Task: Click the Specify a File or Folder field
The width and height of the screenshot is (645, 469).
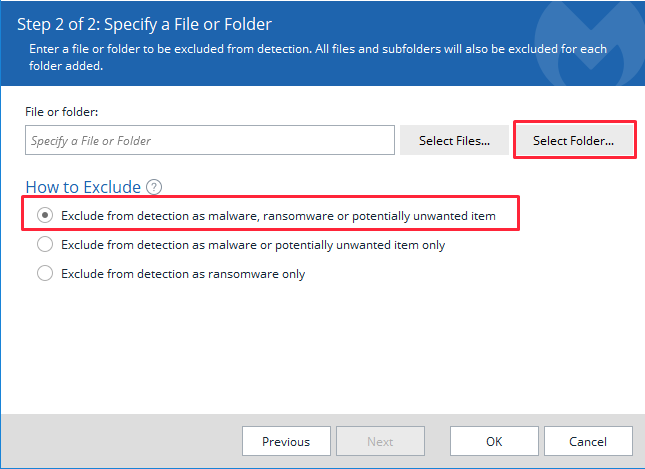Action: 210,140
